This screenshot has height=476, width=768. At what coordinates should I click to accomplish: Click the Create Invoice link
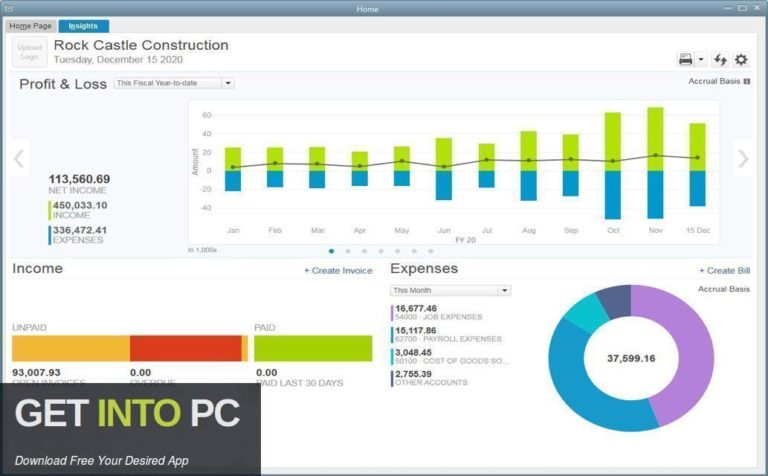click(x=338, y=271)
